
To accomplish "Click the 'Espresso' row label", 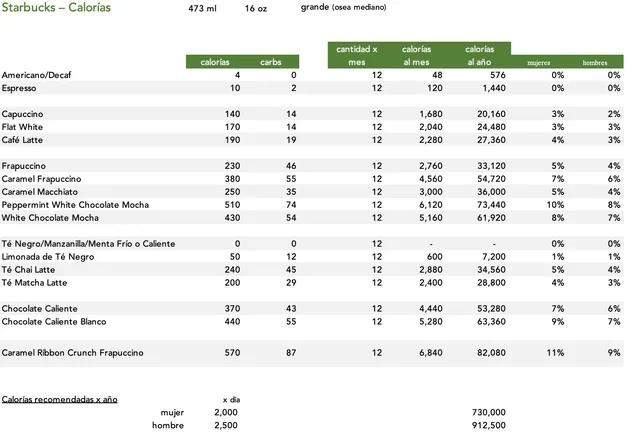I will point(19,88).
